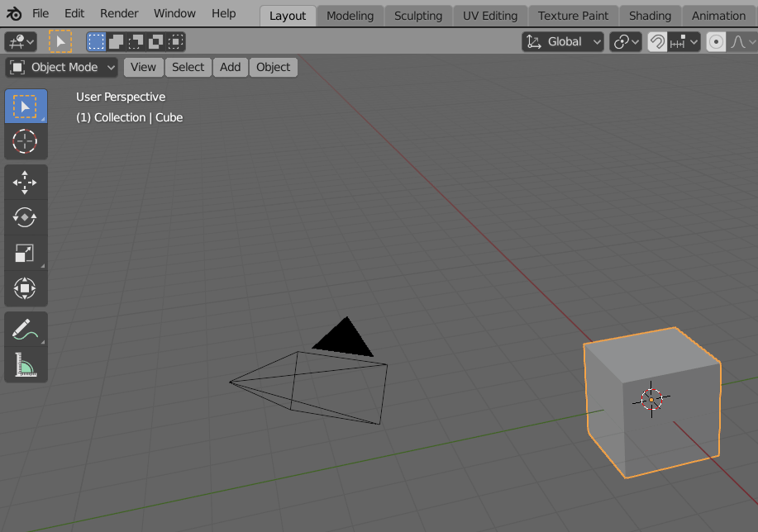Select the Cube in the 3D viewport
This screenshot has height=532, width=758.
click(x=653, y=401)
